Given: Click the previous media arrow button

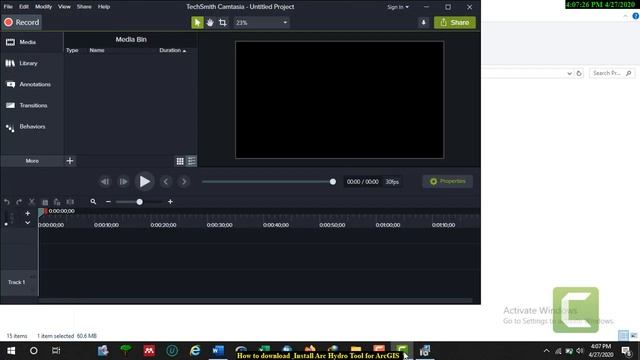Looking at the screenshot, I should 166,182.
